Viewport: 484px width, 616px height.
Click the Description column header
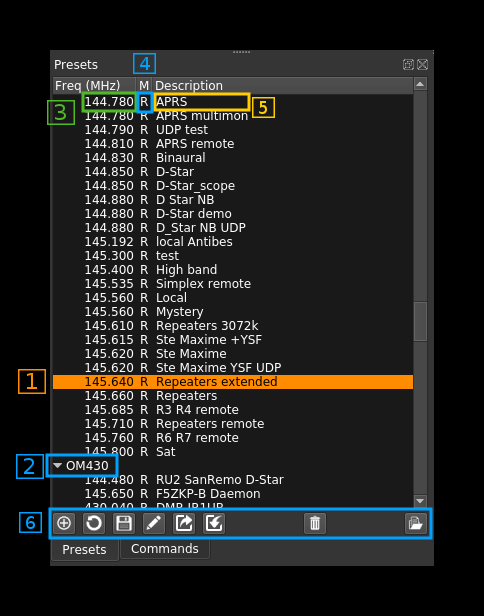pos(282,85)
